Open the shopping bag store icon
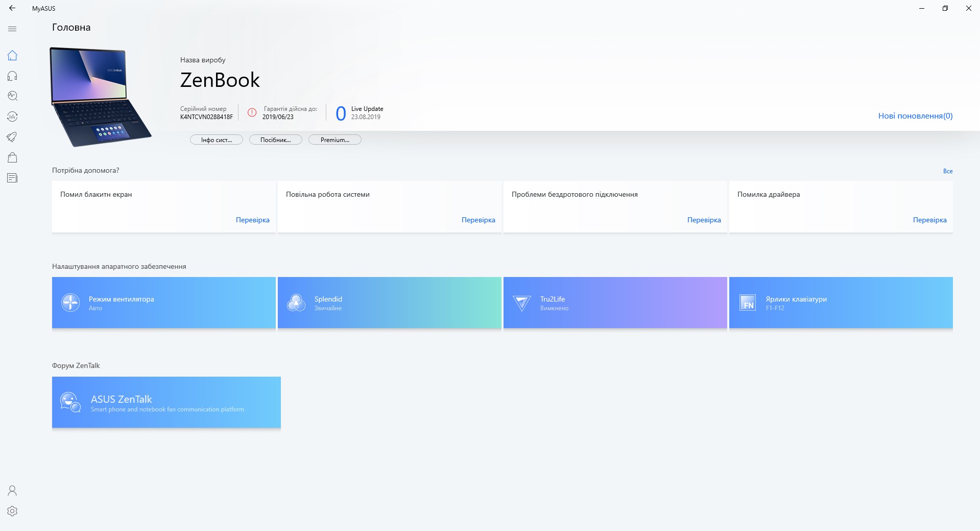 click(12, 157)
